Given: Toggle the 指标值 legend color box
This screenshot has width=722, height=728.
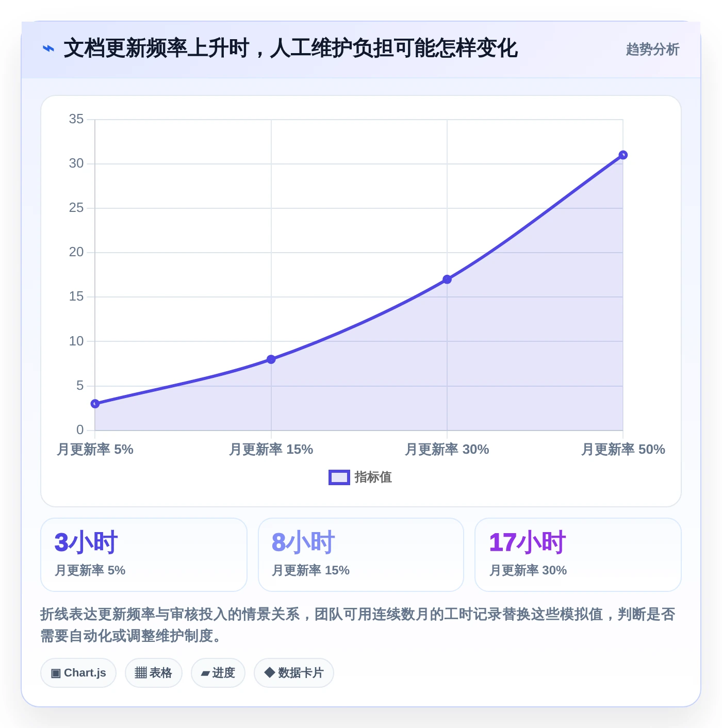Looking at the screenshot, I should click(x=339, y=477).
